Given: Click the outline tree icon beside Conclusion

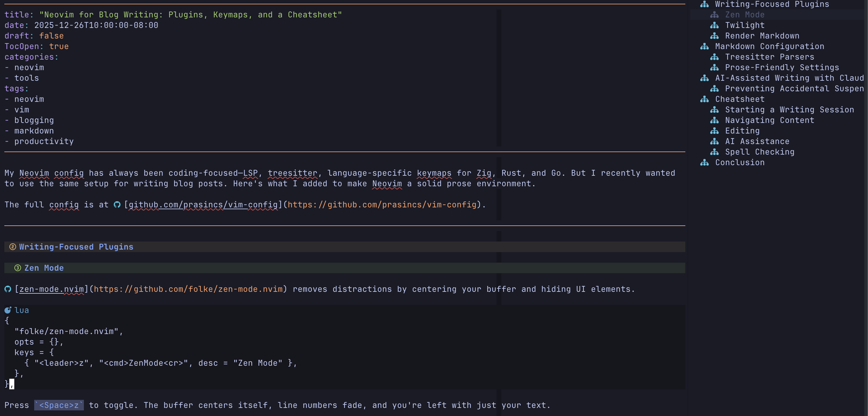Looking at the screenshot, I should (705, 162).
